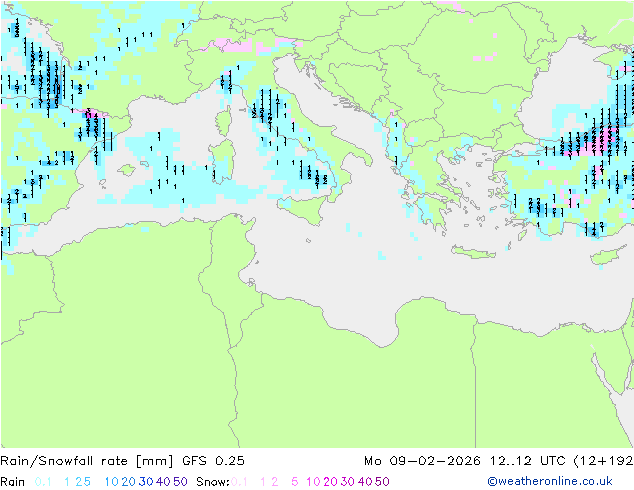Click the 'Mo 09-02-2026' date label
The height and width of the screenshot is (490, 634).
coord(422,461)
